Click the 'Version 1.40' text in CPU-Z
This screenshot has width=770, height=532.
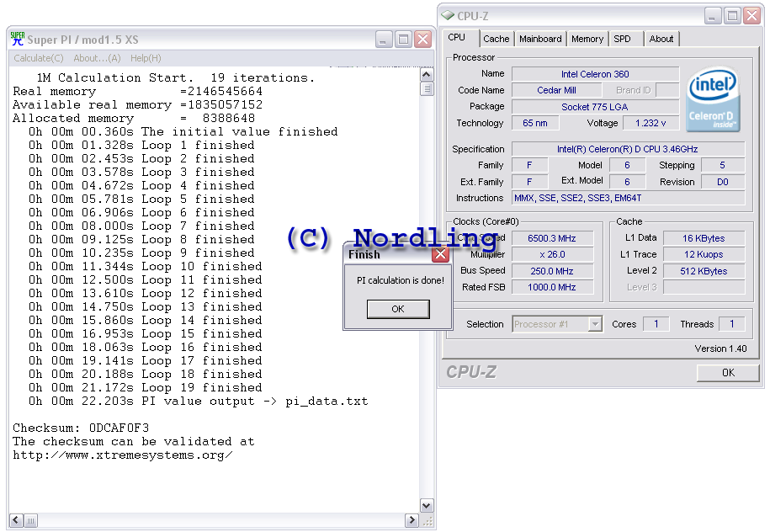720,348
